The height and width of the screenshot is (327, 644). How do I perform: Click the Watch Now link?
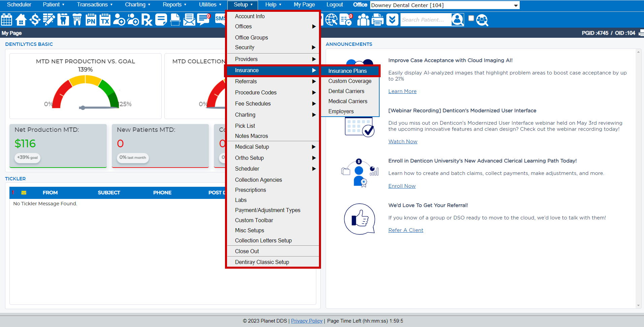click(403, 142)
